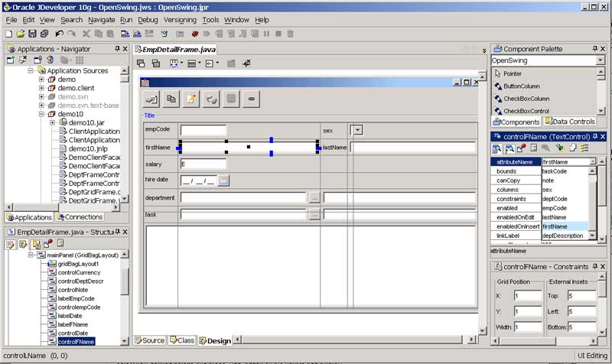
Task: Switch to the Class tab
Action: coord(182,340)
